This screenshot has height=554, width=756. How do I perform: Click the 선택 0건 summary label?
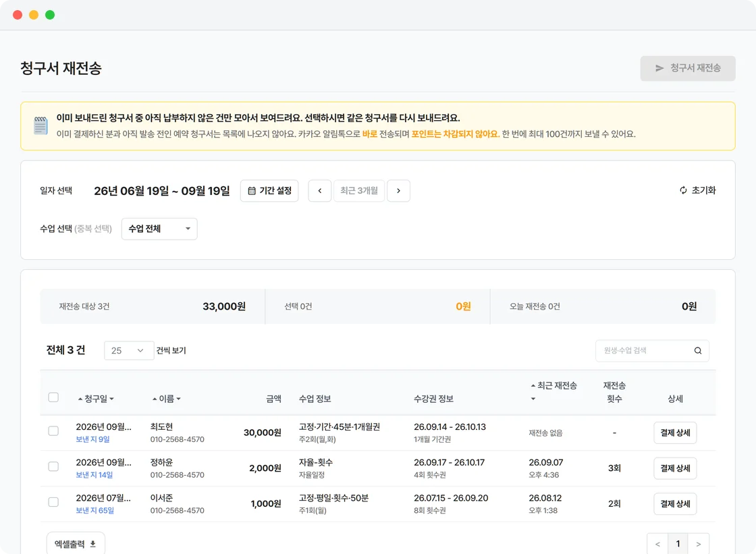pos(298,306)
